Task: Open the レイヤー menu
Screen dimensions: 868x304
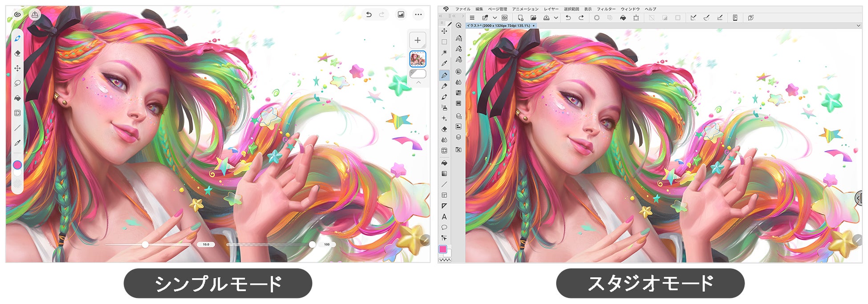Action: point(551,9)
